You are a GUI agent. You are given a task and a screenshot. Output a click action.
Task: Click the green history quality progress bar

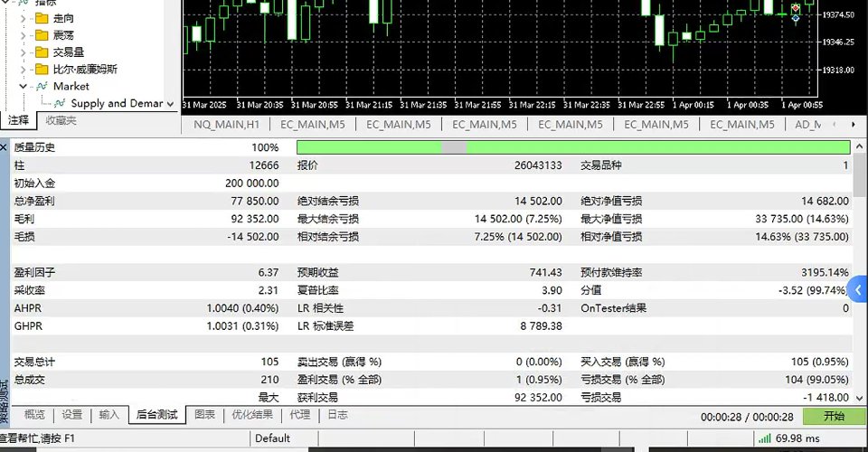coord(573,147)
